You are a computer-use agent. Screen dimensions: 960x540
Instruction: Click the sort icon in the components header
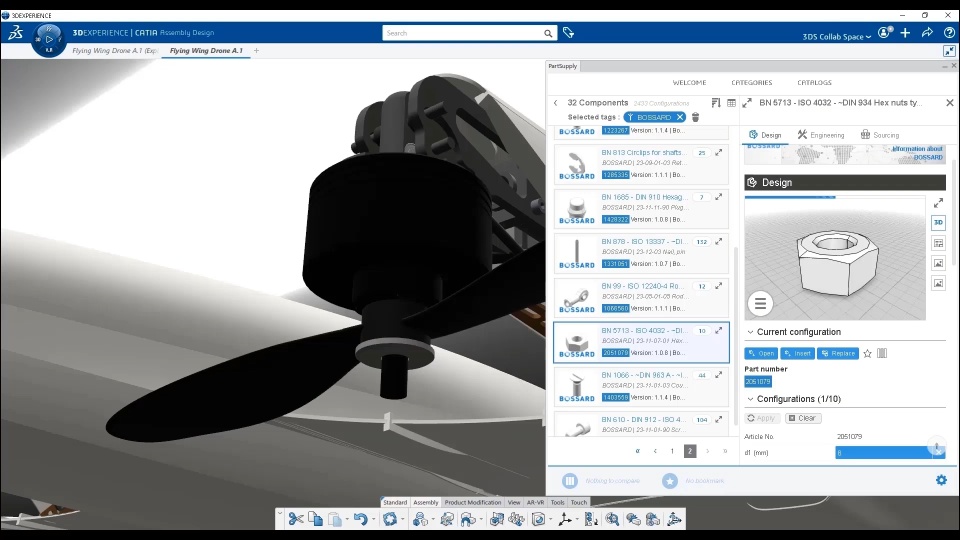[716, 103]
